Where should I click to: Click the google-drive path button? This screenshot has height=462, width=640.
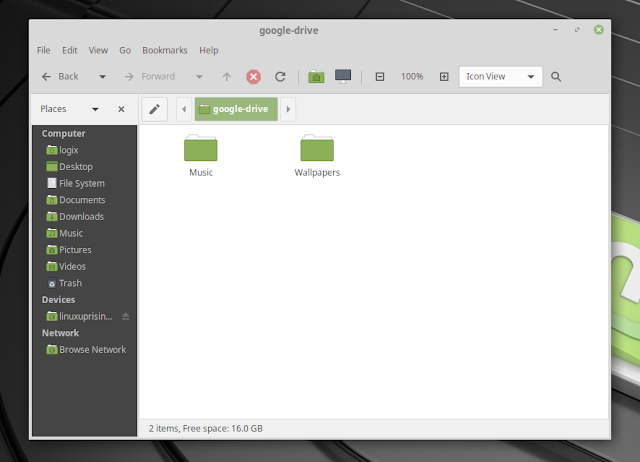pyautogui.click(x=236, y=109)
